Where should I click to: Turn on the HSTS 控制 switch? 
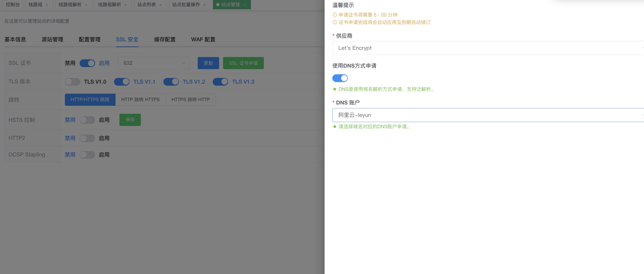point(87,120)
